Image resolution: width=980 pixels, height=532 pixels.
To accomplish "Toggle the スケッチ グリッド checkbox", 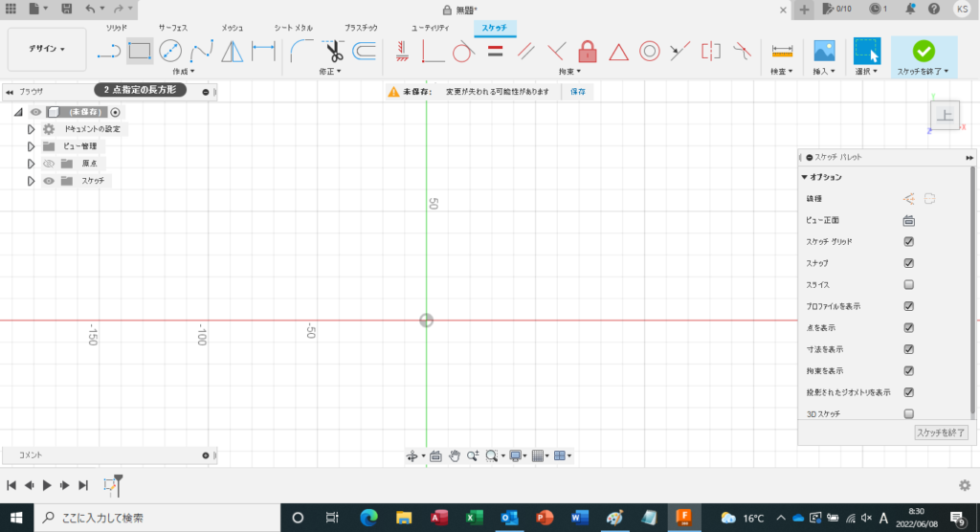I will (x=909, y=241).
